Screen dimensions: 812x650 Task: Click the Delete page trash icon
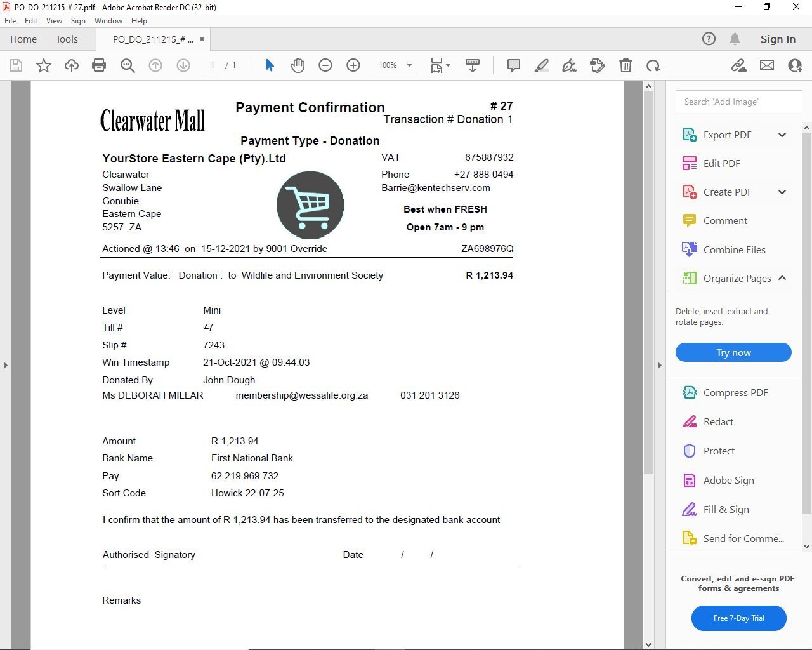pos(625,65)
